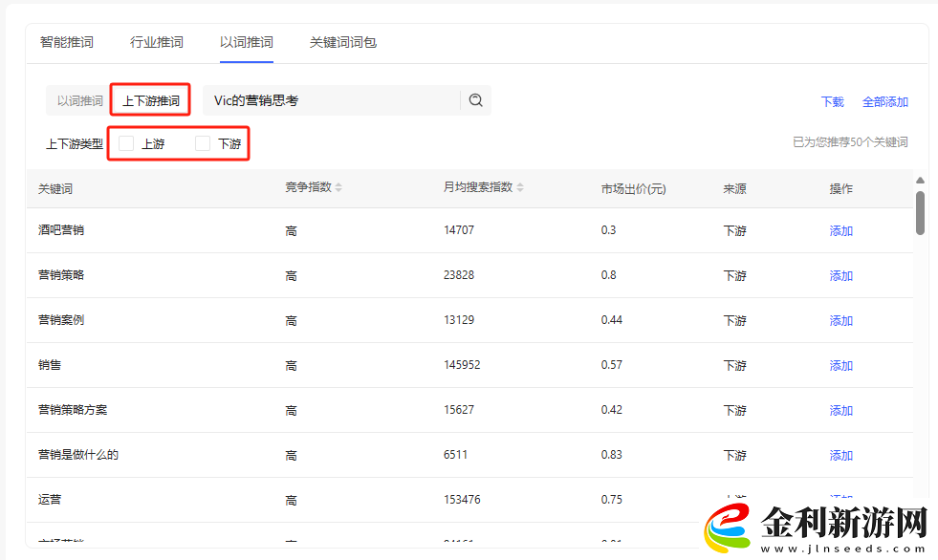This screenshot has width=938, height=560.
Task: Click search index value 153476
Action: [462, 499]
